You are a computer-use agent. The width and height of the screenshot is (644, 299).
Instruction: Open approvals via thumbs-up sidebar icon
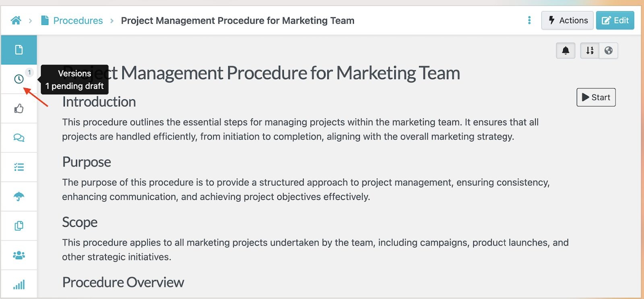click(19, 108)
